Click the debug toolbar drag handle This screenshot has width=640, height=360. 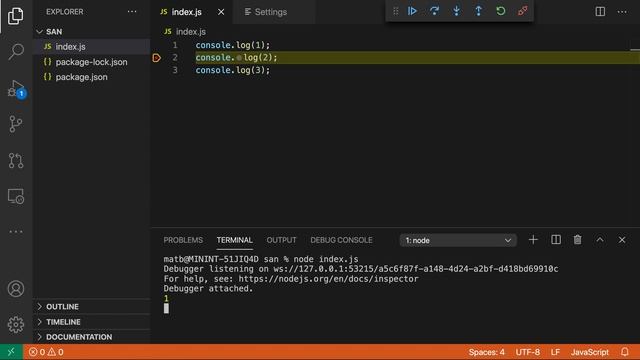(396, 11)
